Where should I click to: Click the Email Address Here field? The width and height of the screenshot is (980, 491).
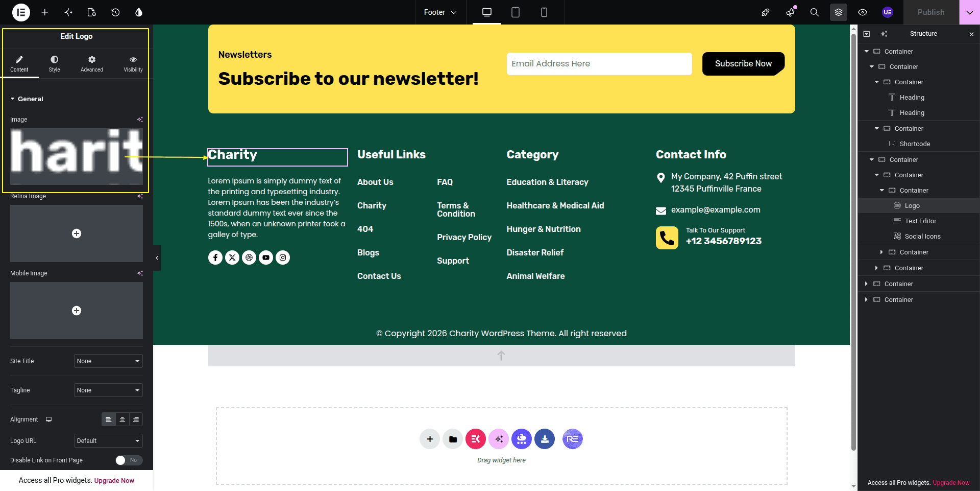point(599,64)
